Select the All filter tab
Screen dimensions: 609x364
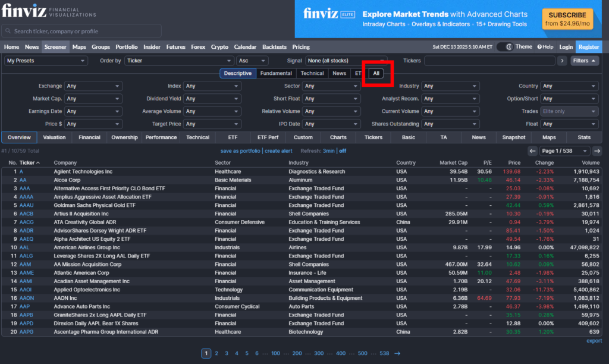click(376, 73)
